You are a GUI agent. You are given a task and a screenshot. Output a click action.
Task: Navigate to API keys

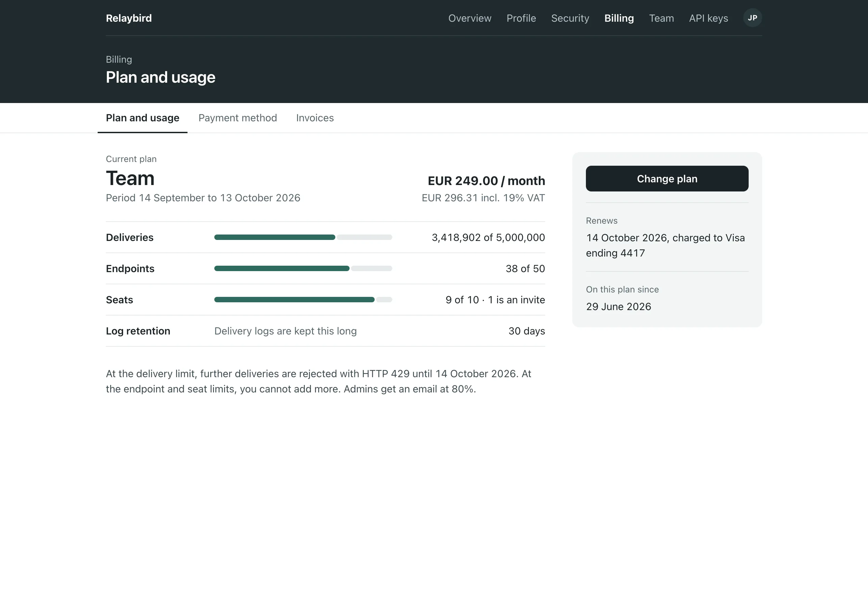tap(708, 18)
